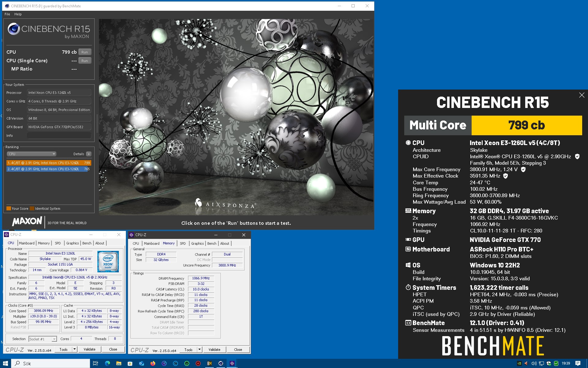Click the '799 cb' yellow score banner
The width and height of the screenshot is (588, 368).
point(526,125)
